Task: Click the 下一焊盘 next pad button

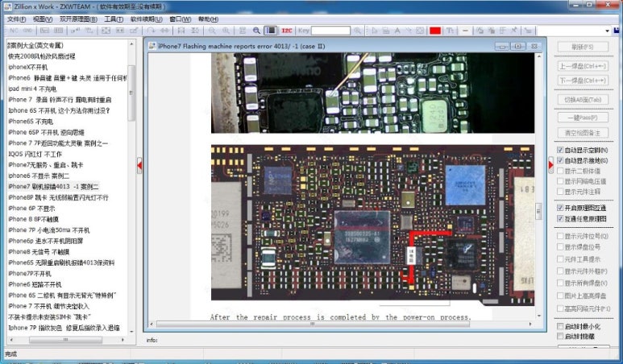Action: [583, 81]
